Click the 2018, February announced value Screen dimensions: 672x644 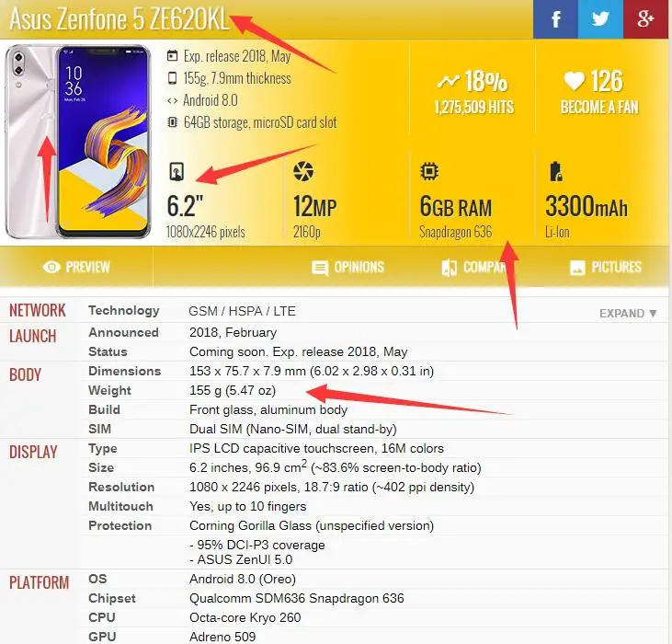[x=233, y=333]
